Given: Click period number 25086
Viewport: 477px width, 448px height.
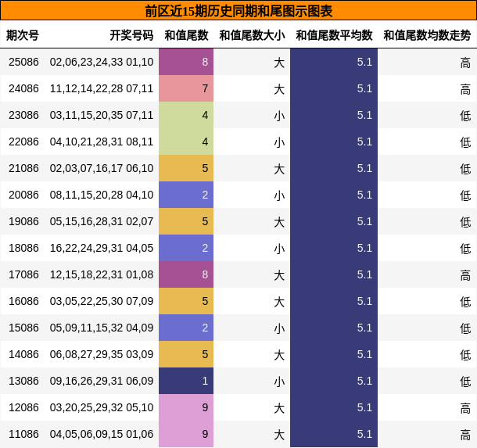Looking at the screenshot, I should click(x=23, y=62).
